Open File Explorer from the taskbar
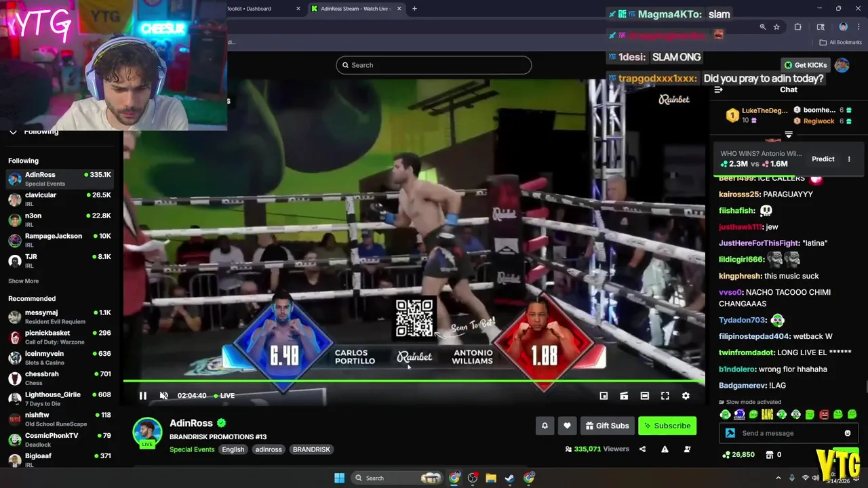Image resolution: width=868 pixels, height=488 pixels. pyautogui.click(x=491, y=478)
